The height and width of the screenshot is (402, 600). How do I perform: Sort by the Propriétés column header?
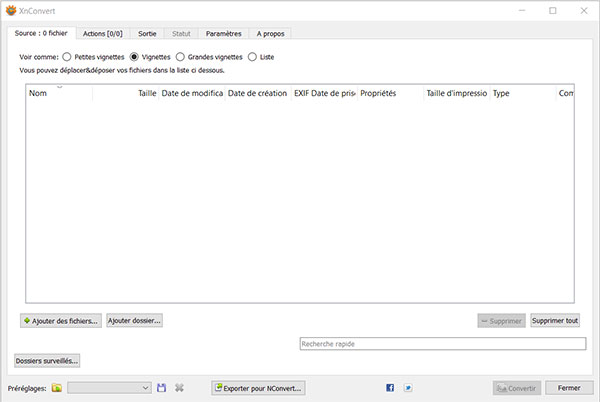click(390, 93)
